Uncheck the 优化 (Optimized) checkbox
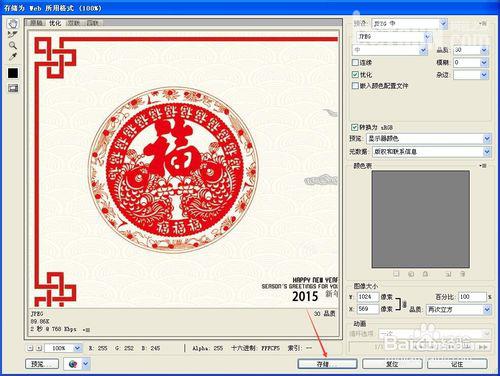The height and width of the screenshot is (376, 500). point(355,74)
